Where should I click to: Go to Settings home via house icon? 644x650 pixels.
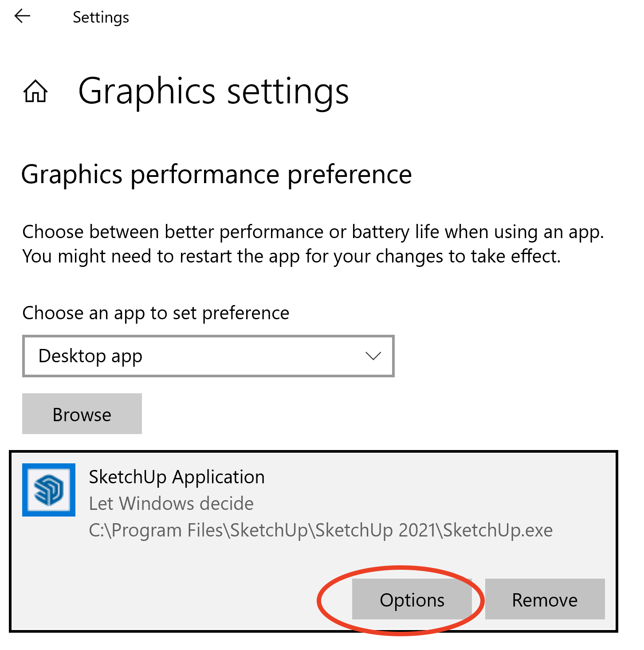[35, 91]
